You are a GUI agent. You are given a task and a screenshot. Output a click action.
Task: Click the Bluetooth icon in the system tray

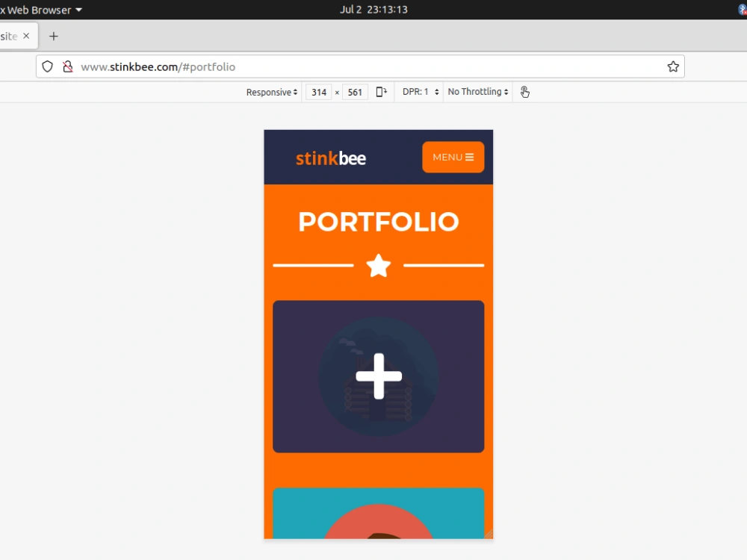743,10
